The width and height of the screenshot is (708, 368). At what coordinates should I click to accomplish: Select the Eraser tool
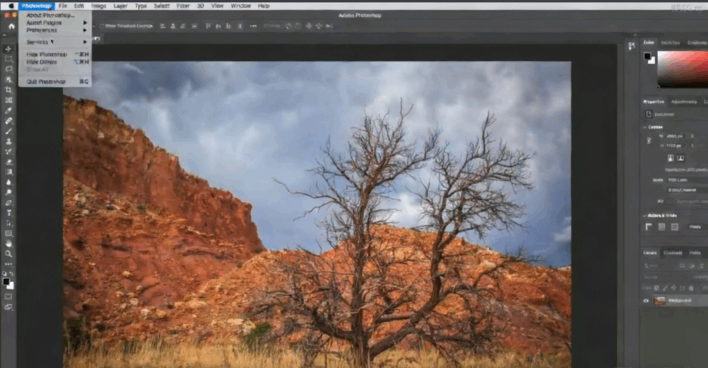pyautogui.click(x=8, y=162)
